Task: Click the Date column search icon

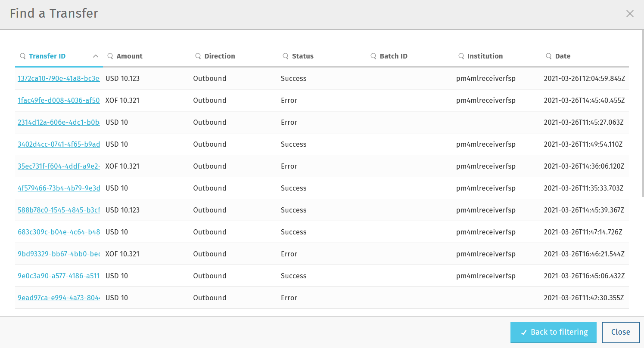Action: pos(549,56)
